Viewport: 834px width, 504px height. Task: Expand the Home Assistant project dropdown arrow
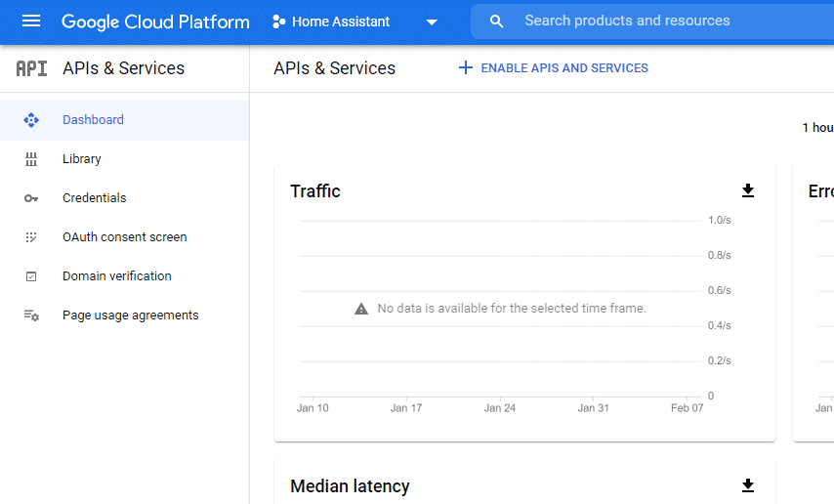point(432,22)
